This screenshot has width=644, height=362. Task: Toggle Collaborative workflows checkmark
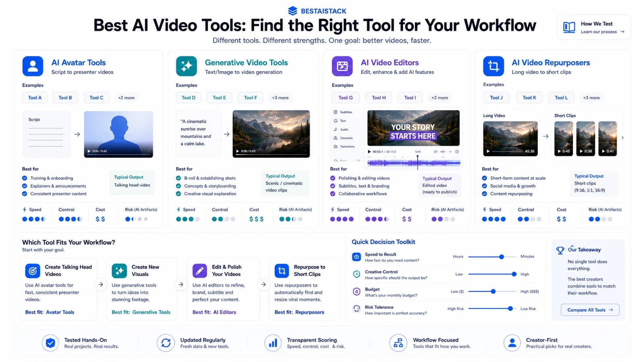(332, 193)
